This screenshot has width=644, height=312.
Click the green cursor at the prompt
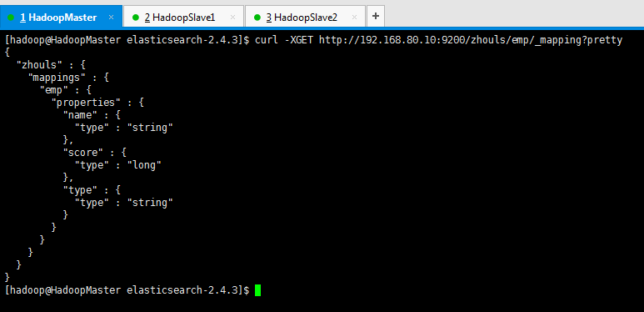257,290
